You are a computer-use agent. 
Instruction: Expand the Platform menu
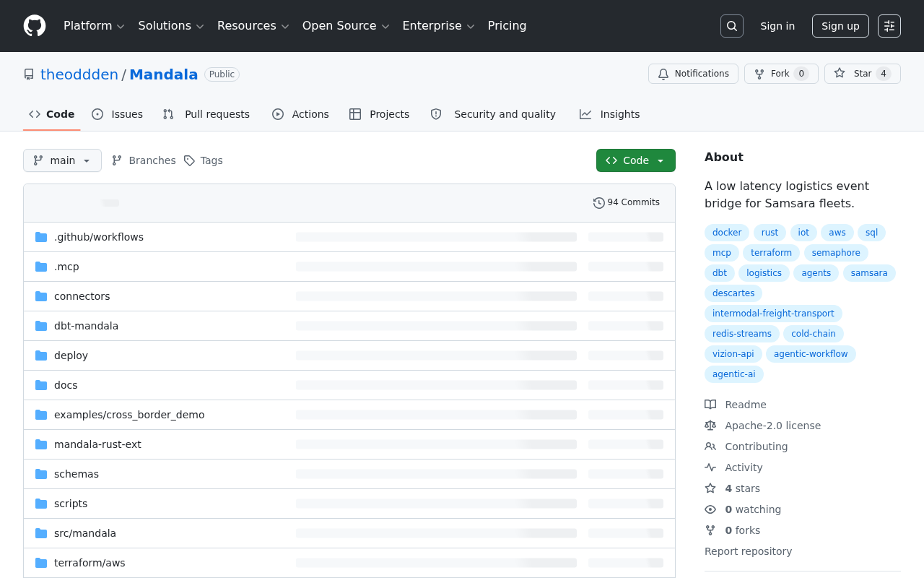pyautogui.click(x=94, y=26)
